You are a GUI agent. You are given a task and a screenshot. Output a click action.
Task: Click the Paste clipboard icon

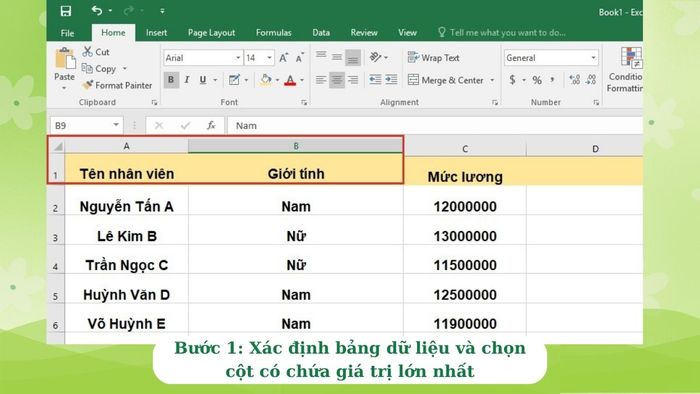65,59
